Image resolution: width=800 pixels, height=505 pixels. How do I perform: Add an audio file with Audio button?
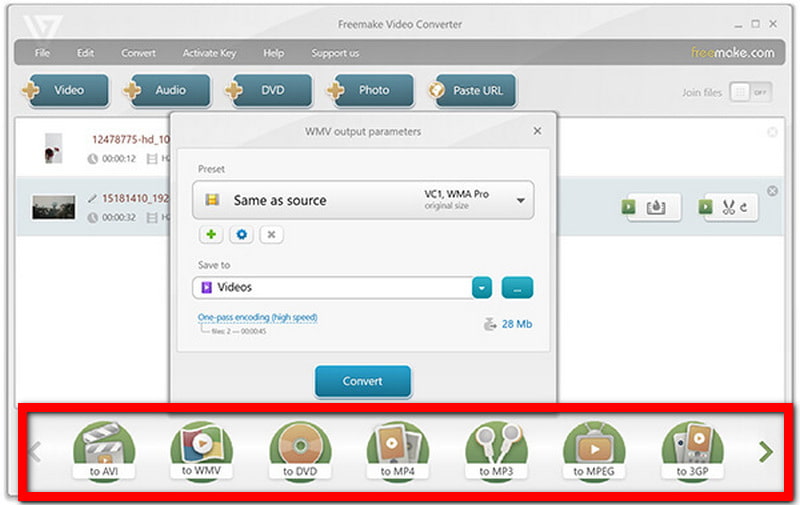168,90
